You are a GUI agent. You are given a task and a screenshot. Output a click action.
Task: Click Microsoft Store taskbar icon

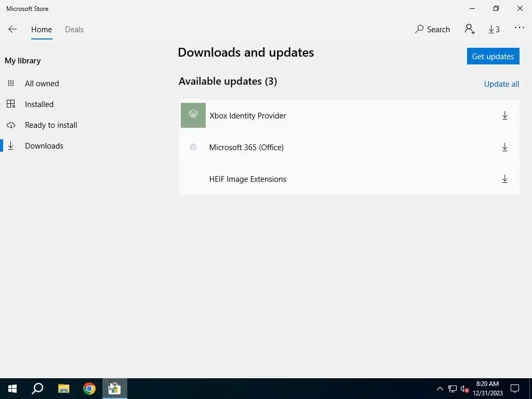pos(115,389)
